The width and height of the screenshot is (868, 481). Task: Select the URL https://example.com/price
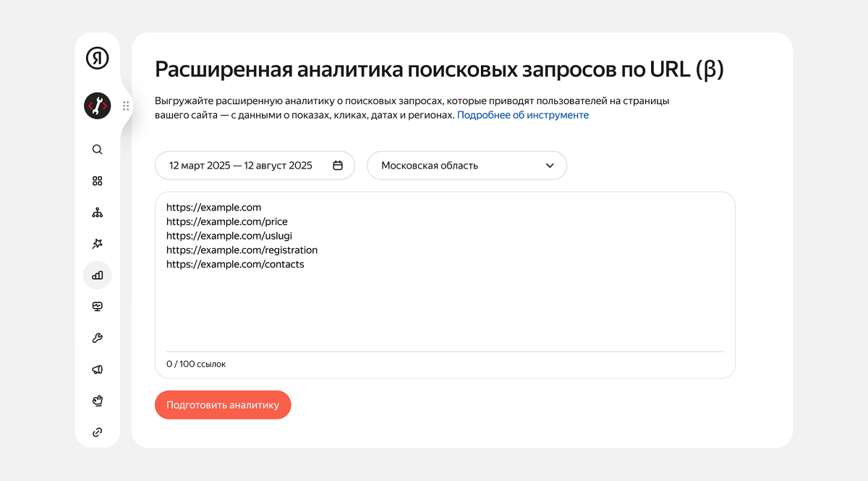pos(226,221)
